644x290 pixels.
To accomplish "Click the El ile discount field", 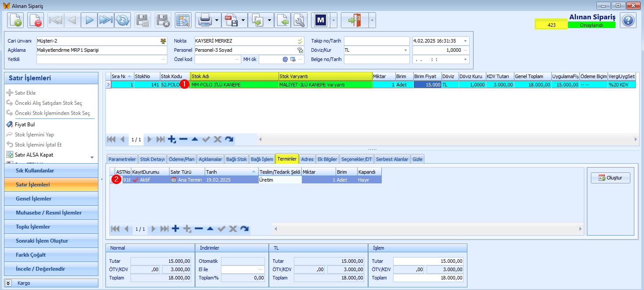I will click(242, 269).
